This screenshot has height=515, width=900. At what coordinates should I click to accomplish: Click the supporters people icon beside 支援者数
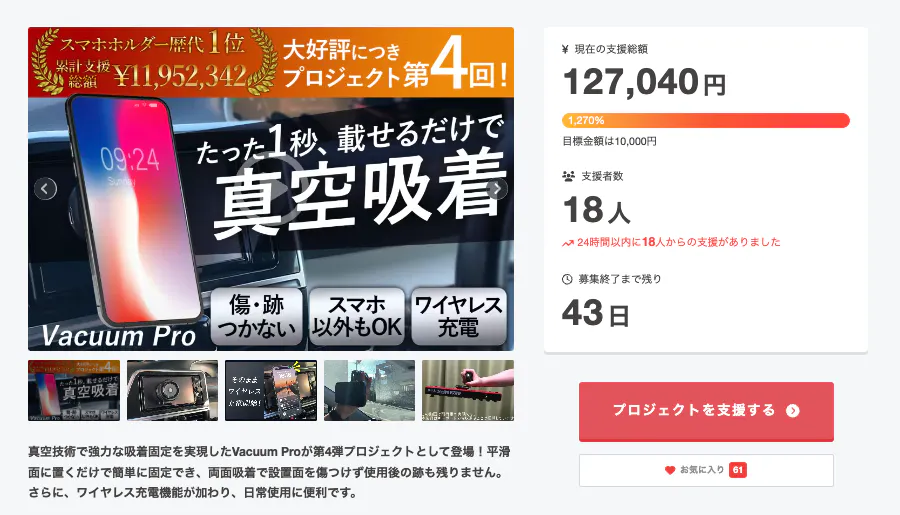point(568,176)
